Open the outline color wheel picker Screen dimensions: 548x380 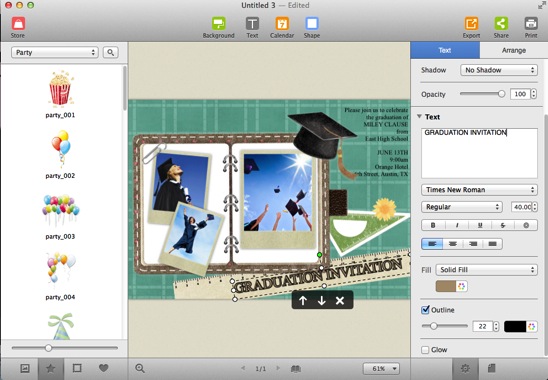tap(532, 327)
